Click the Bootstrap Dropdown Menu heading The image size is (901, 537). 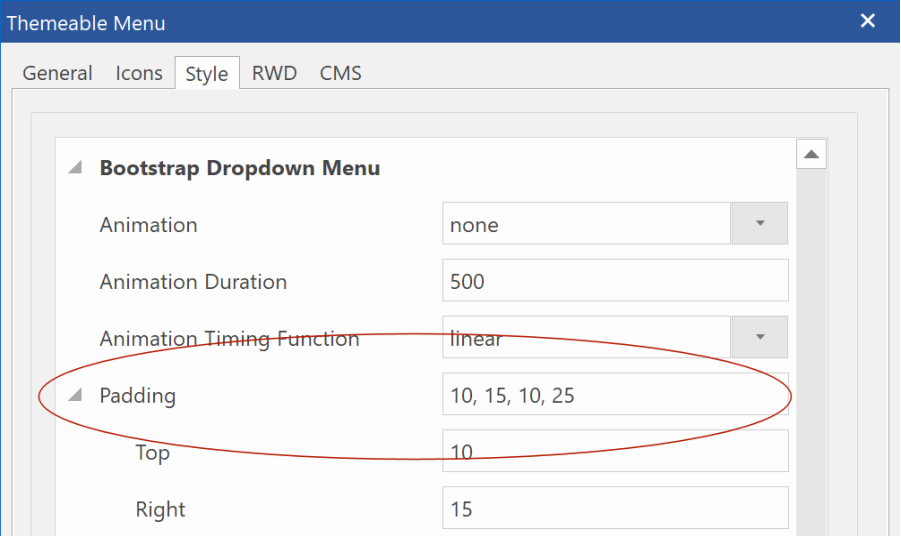[240, 168]
